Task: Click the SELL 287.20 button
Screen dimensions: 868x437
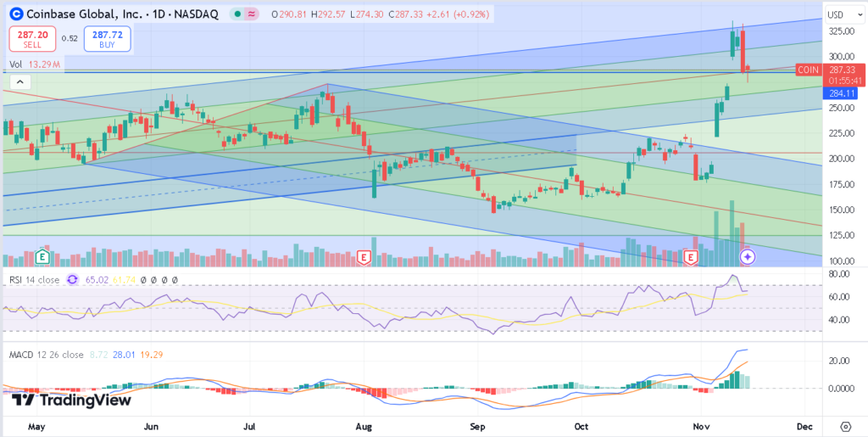Action: (x=32, y=39)
